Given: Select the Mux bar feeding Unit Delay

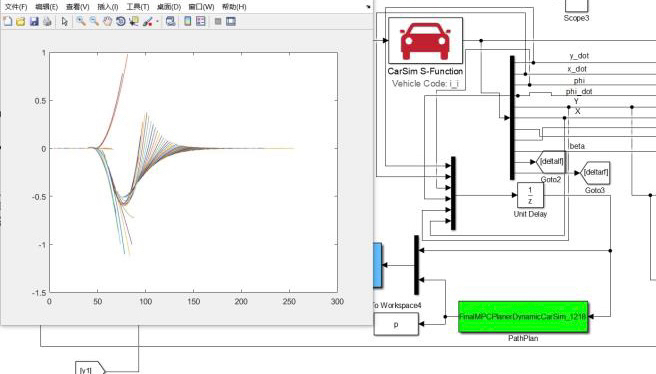Looking at the screenshot, I should tap(453, 193).
